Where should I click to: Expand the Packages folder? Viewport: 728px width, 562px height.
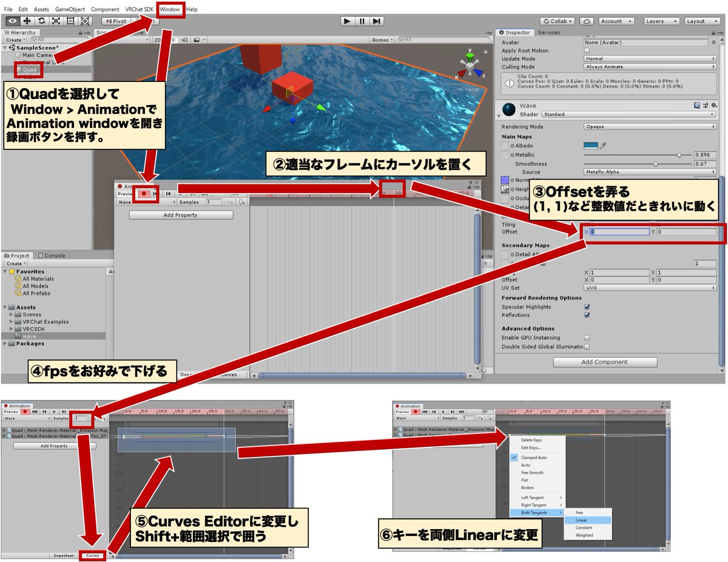click(6, 344)
